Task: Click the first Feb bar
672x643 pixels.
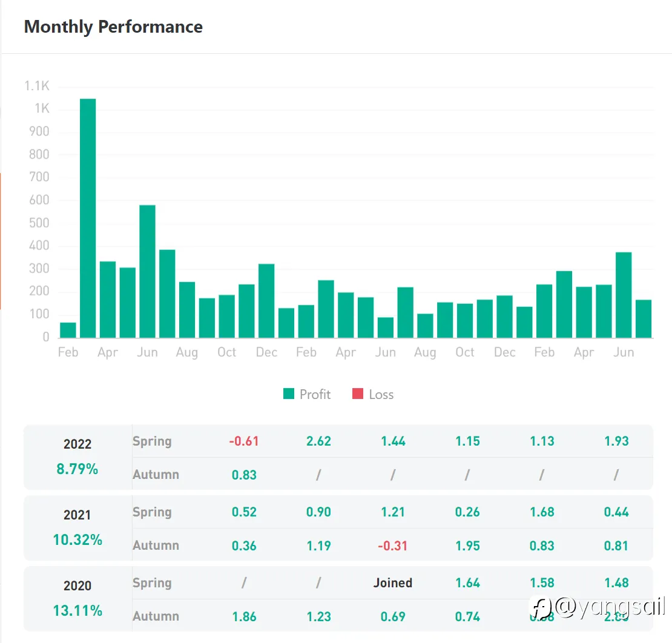Action: (x=68, y=330)
